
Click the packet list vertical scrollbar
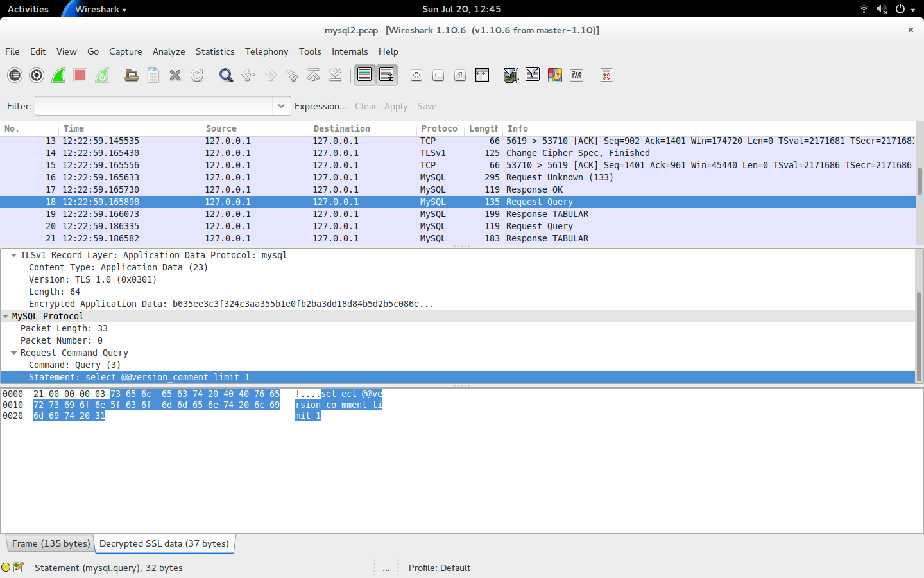tap(920, 183)
